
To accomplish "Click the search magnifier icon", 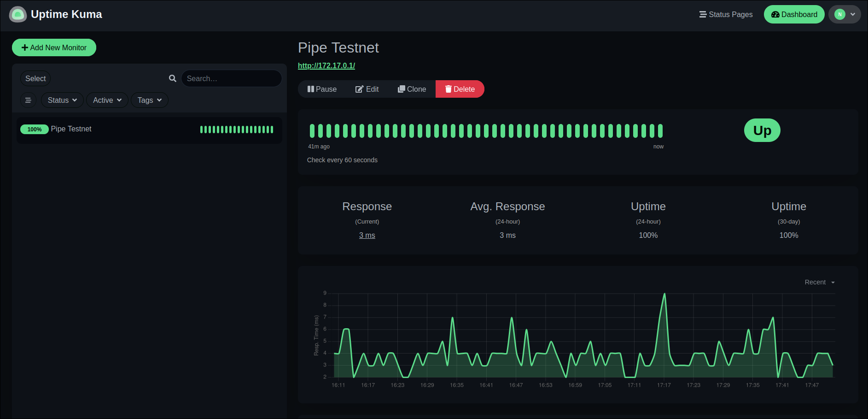I will (x=173, y=78).
